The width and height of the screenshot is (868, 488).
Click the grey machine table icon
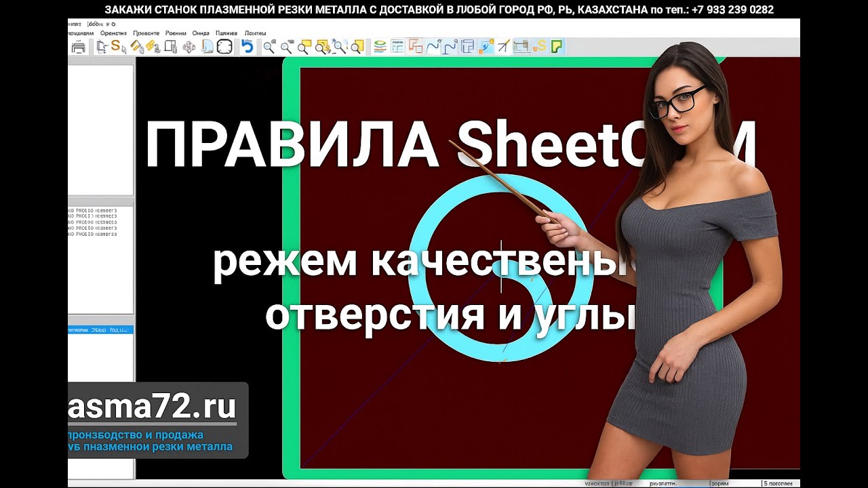pyautogui.click(x=521, y=47)
